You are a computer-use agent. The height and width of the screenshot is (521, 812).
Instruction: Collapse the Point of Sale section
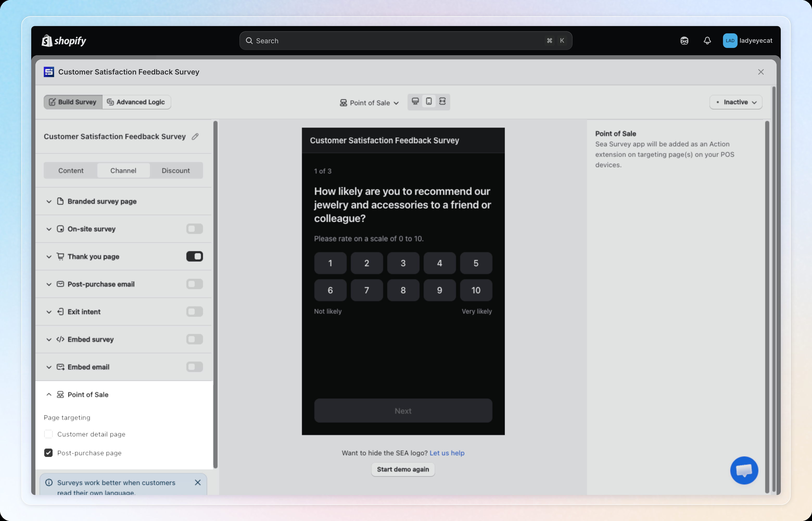(49, 394)
